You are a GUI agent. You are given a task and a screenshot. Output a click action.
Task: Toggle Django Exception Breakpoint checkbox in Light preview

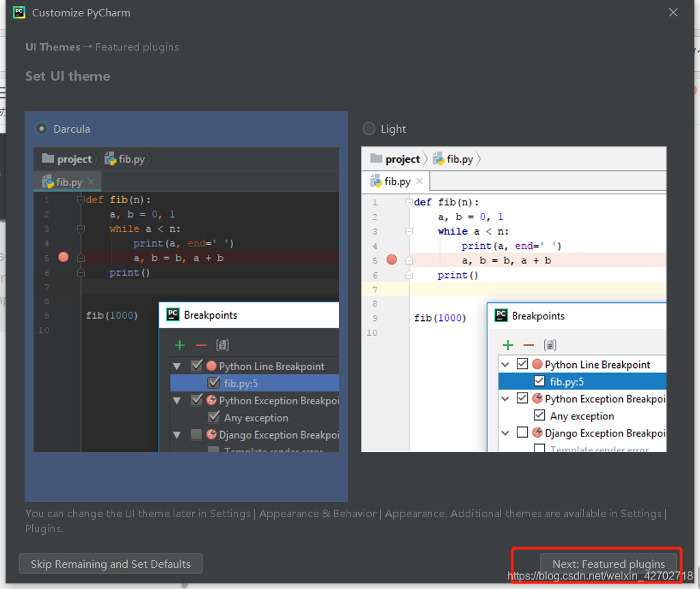(x=522, y=432)
